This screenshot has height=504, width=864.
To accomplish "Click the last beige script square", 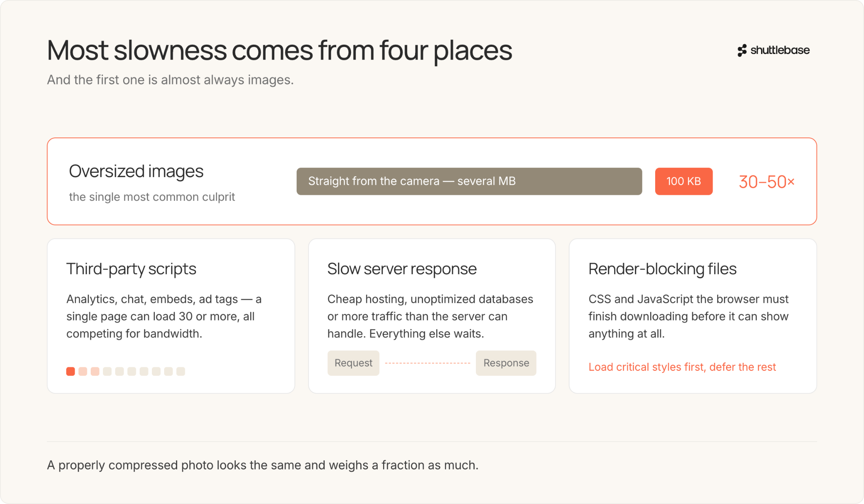I will 181,371.
